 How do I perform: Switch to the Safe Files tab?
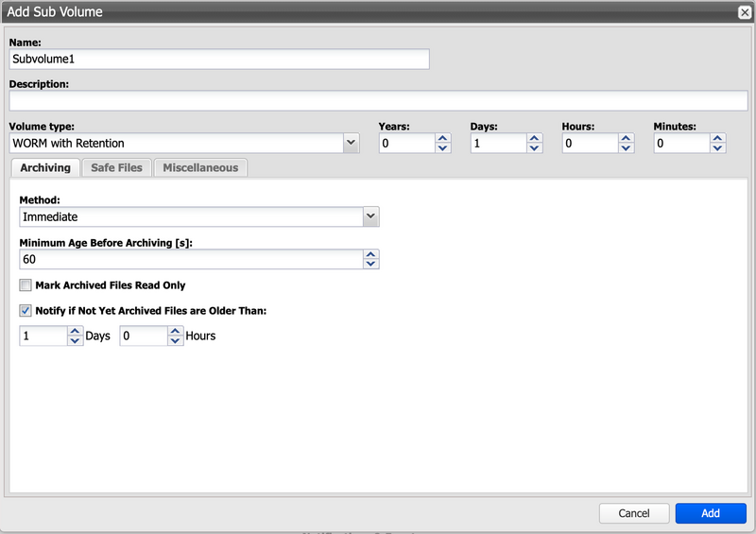(116, 168)
